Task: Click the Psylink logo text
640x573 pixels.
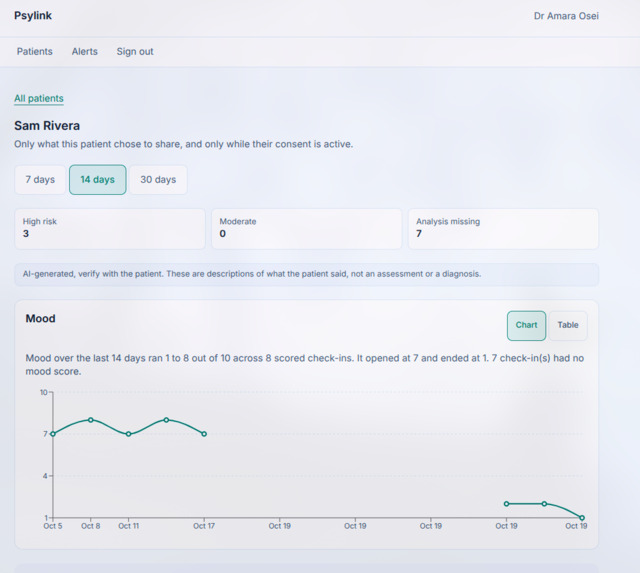Action: (x=33, y=16)
